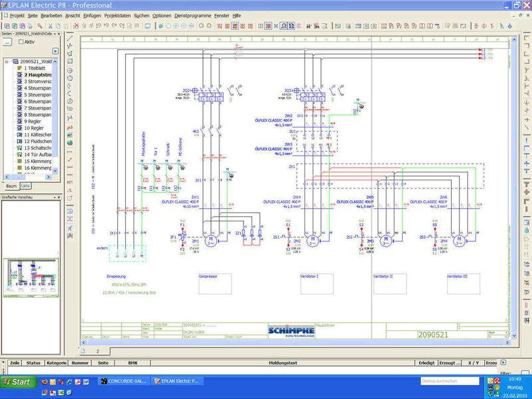The image size is (532, 399).
Task: Click the globe hyperlink tool icon
Action: pos(70,143)
